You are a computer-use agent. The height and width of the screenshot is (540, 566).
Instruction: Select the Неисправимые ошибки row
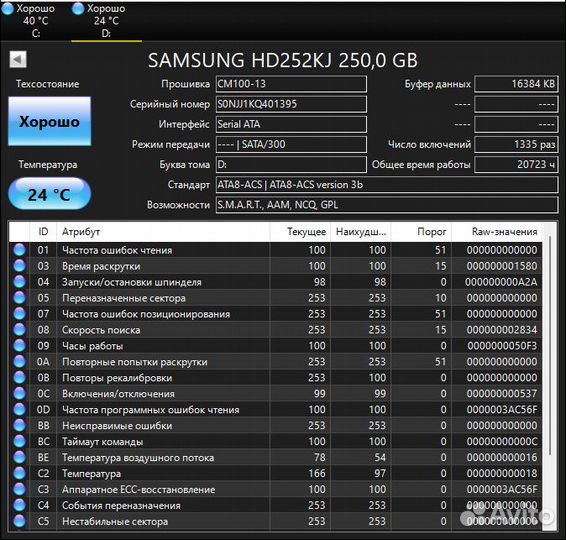click(276, 425)
